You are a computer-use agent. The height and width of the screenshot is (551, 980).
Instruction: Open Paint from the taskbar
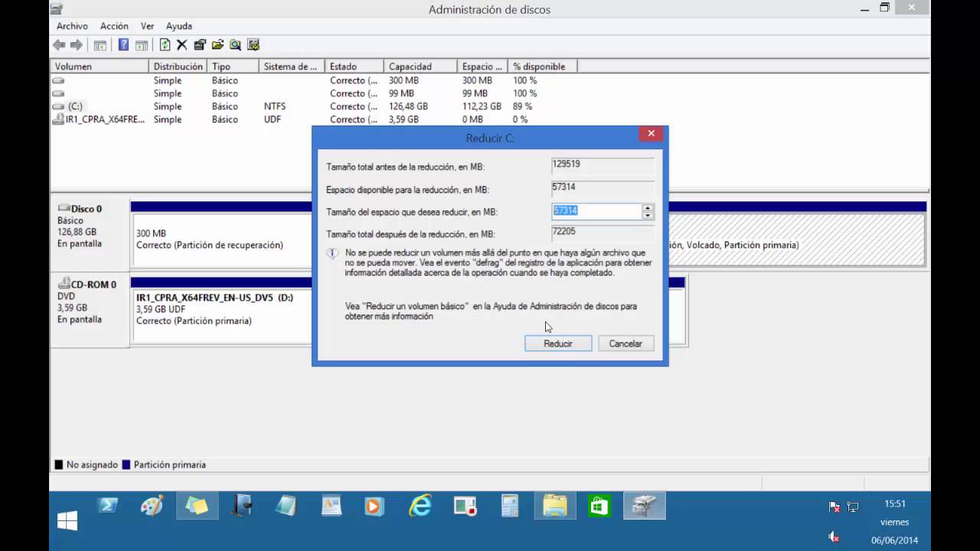pos(152,506)
